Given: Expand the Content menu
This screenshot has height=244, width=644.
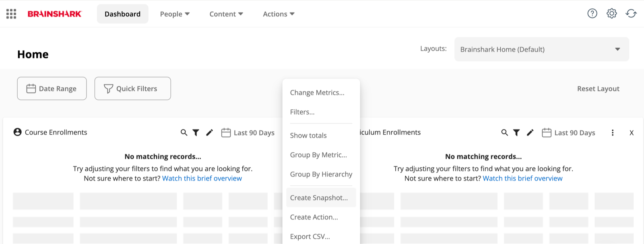Looking at the screenshot, I should pos(226,14).
